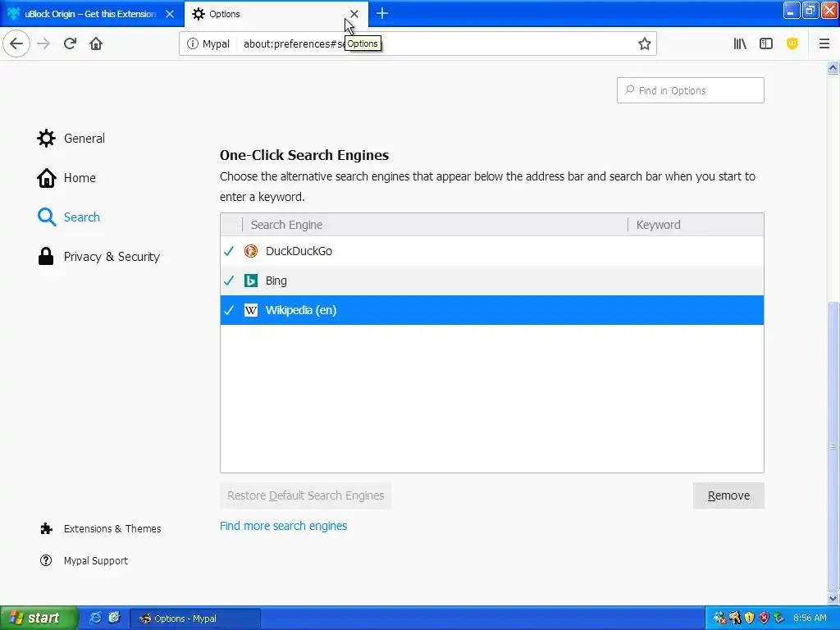Image resolution: width=840 pixels, height=630 pixels.
Task: Click Restore Default Search Engines button
Action: click(x=305, y=495)
